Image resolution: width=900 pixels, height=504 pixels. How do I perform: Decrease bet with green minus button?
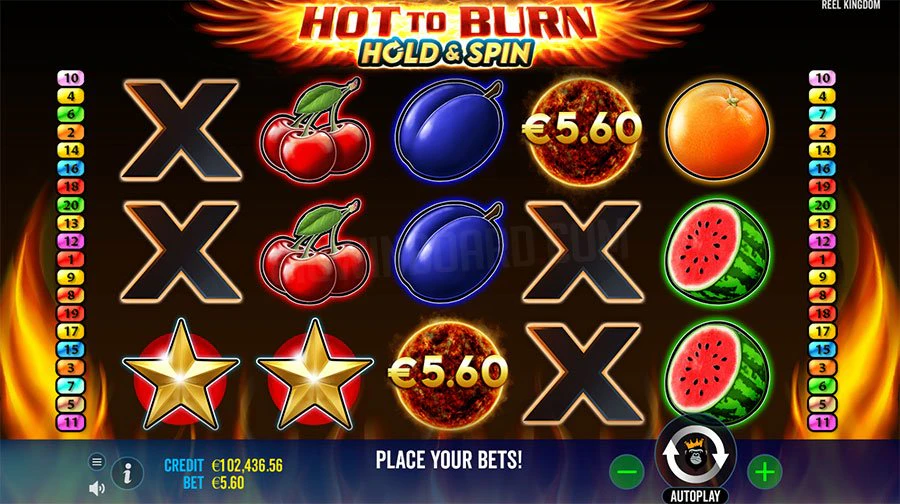coord(627,472)
